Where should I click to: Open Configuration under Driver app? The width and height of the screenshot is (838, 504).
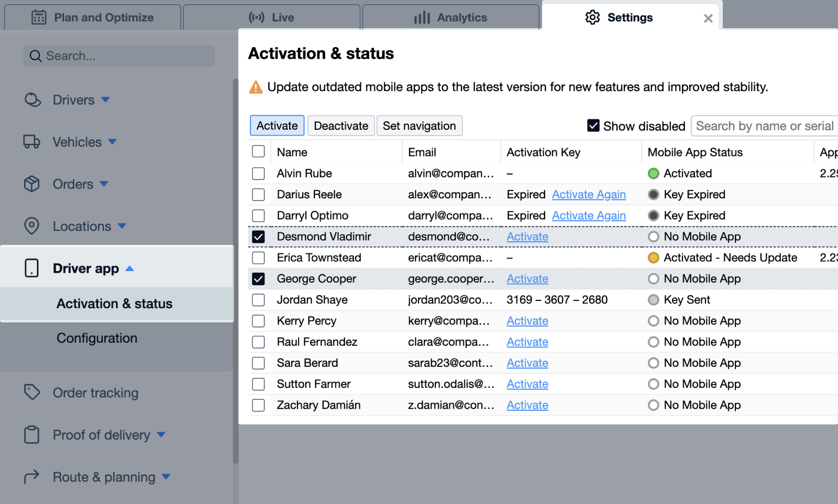(97, 338)
